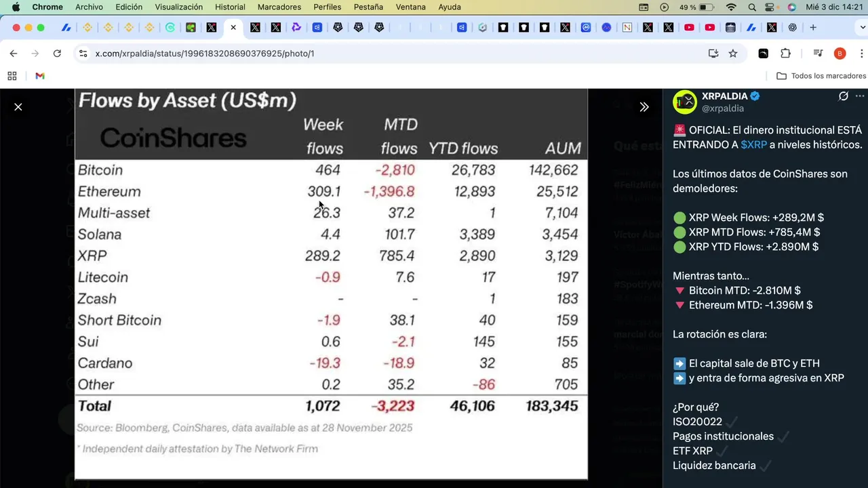Click the play circle menu bar icon
The image size is (868, 488).
pos(664,7)
